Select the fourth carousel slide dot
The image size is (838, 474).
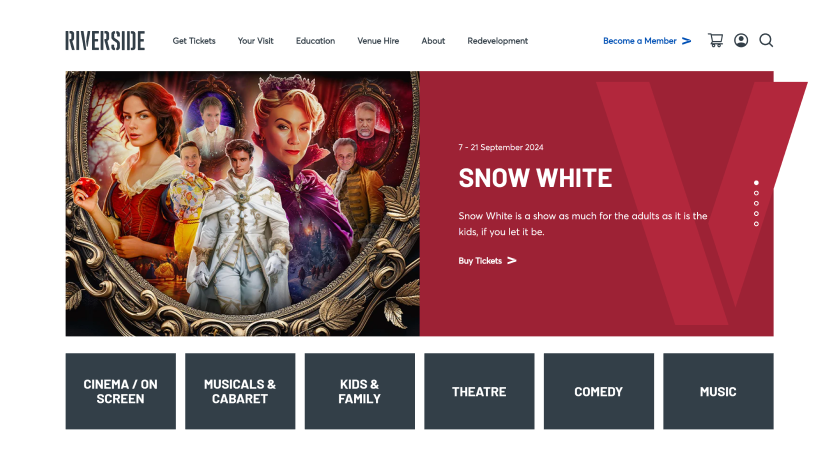756,214
